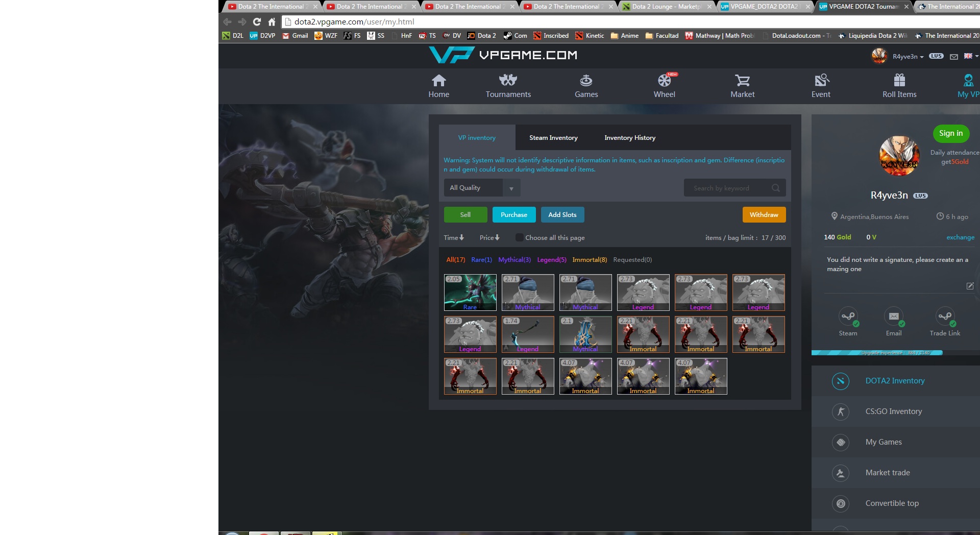Image resolution: width=980 pixels, height=535 pixels.
Task: Click the green Sell button
Action: [x=465, y=215]
